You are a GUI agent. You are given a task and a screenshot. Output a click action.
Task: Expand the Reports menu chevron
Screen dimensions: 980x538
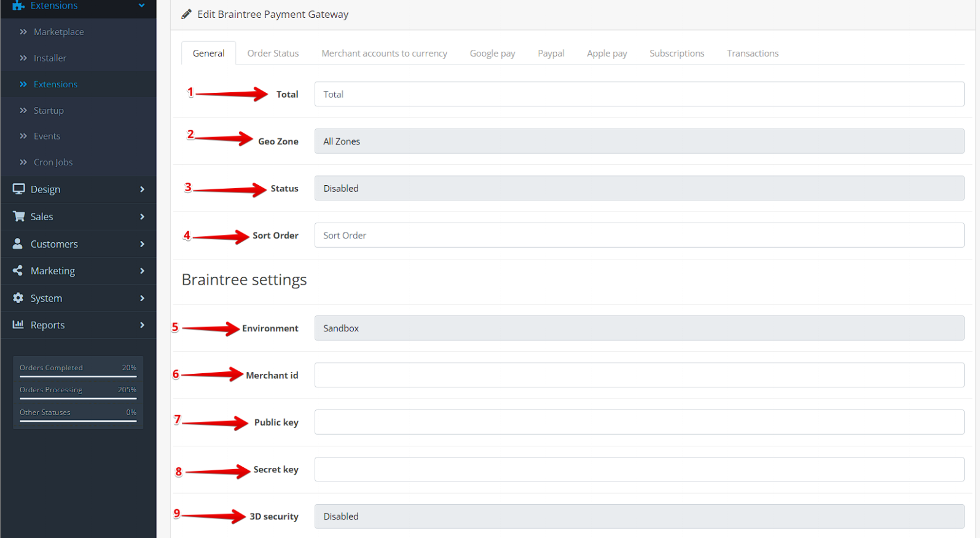pyautogui.click(x=142, y=325)
